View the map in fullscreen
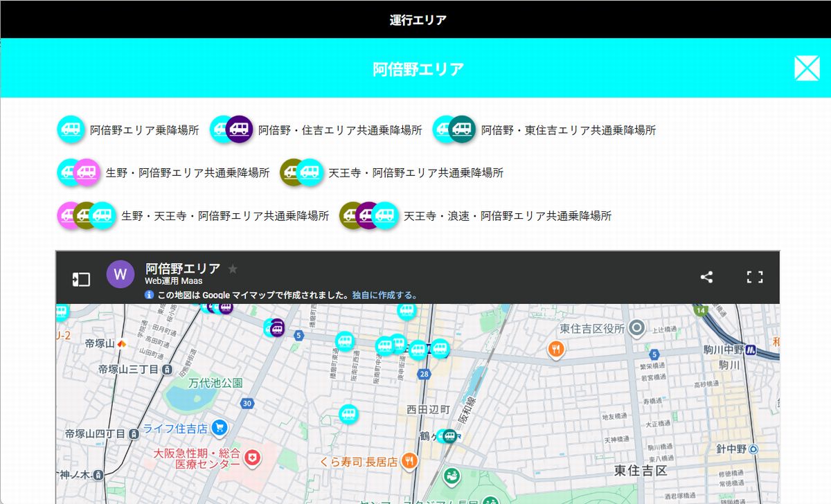The width and height of the screenshot is (831, 504). click(x=754, y=278)
